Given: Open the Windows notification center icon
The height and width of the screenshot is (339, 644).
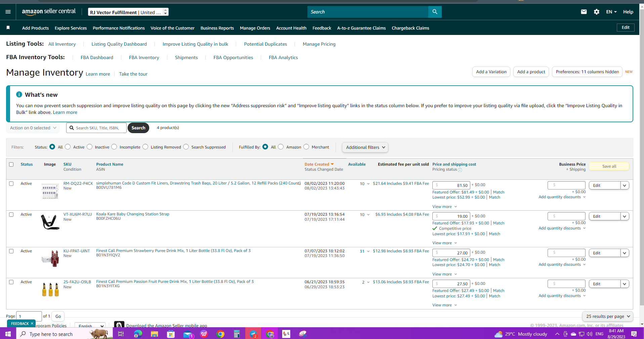Looking at the screenshot, I should pyautogui.click(x=634, y=334).
